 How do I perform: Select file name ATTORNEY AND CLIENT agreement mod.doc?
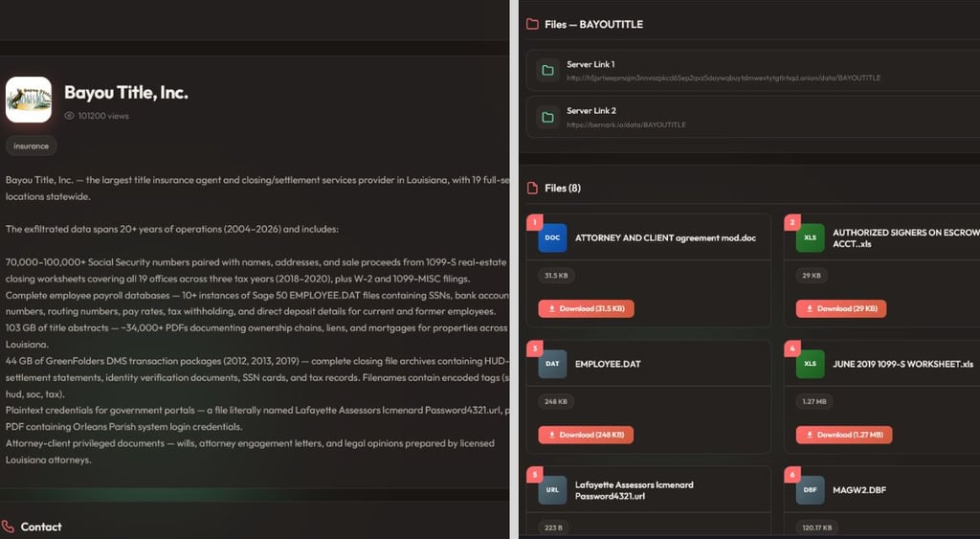666,238
